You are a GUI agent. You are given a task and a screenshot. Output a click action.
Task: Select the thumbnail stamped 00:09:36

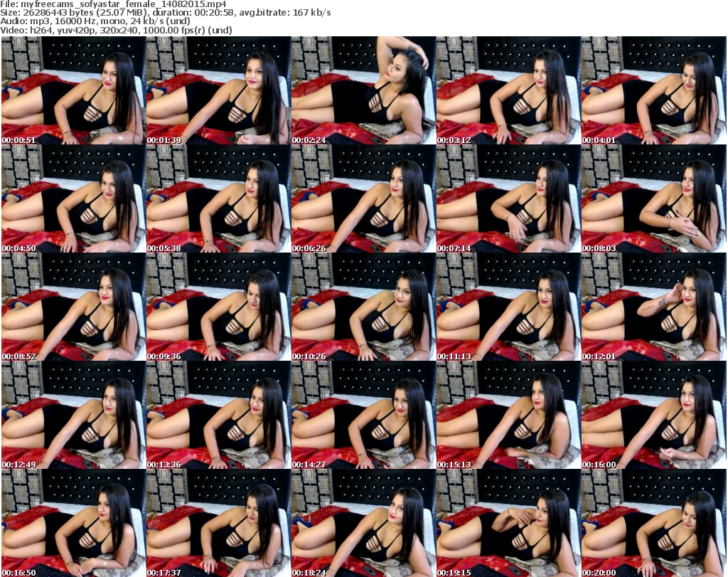coord(219,307)
